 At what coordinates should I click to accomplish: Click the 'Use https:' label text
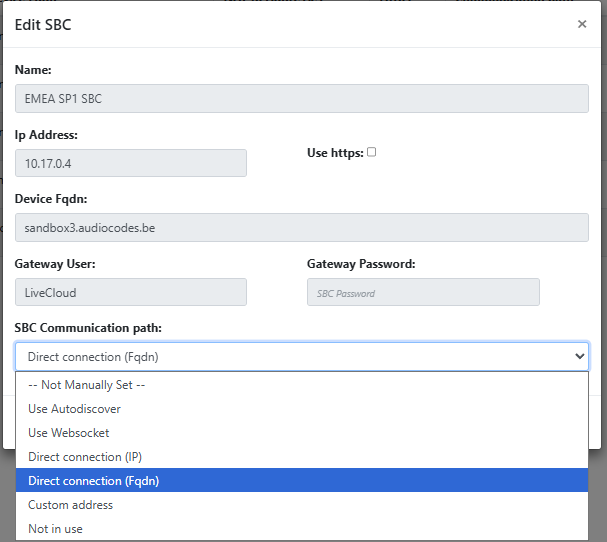click(x=334, y=153)
